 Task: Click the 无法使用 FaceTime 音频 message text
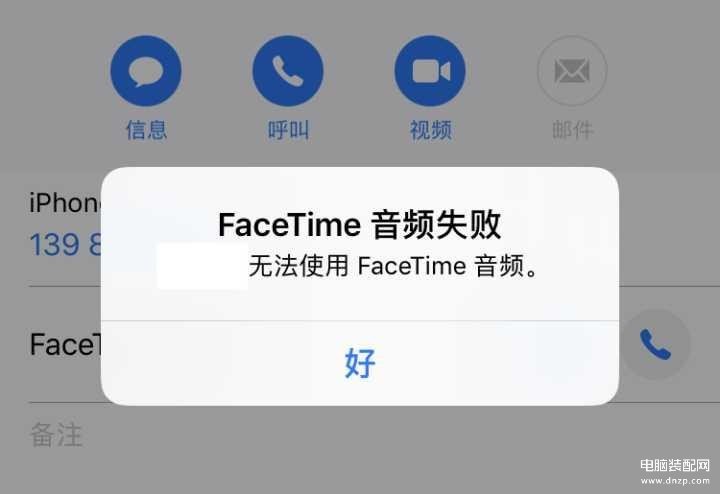pos(393,266)
